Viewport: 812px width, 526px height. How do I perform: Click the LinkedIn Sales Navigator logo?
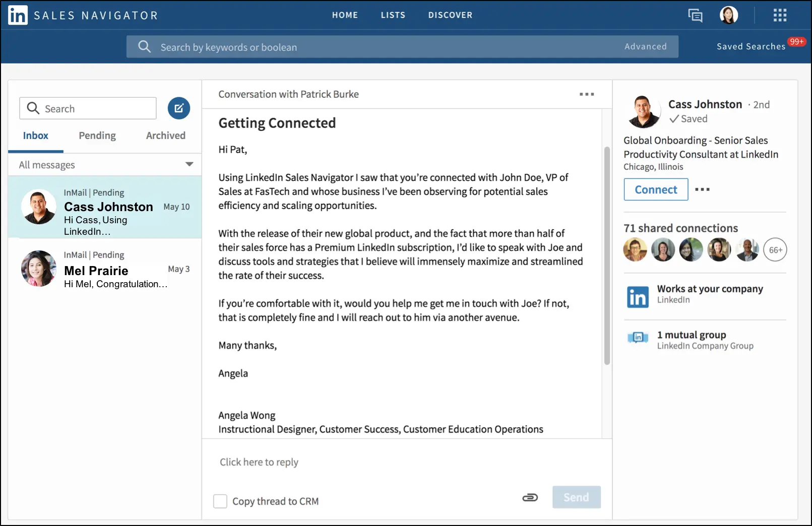click(82, 15)
